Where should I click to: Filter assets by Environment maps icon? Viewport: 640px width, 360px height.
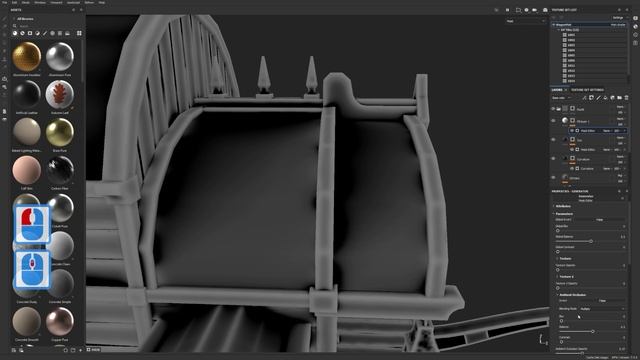67,33
